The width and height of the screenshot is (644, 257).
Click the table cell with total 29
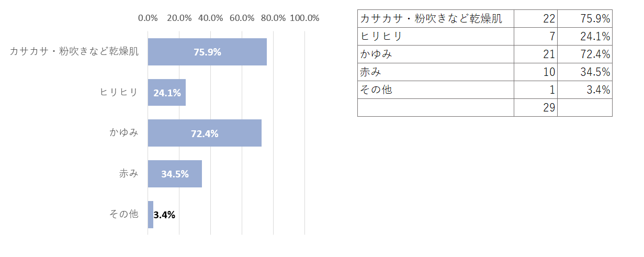(x=535, y=108)
